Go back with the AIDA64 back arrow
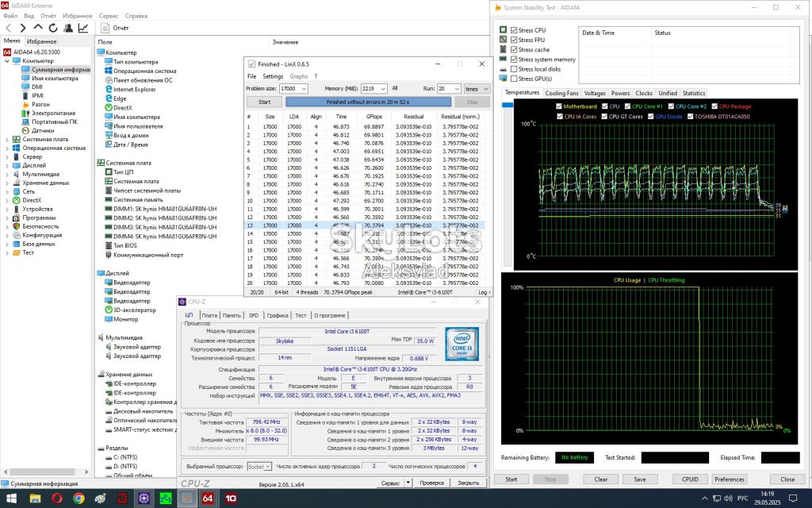This screenshot has height=508, width=812. click(8, 28)
